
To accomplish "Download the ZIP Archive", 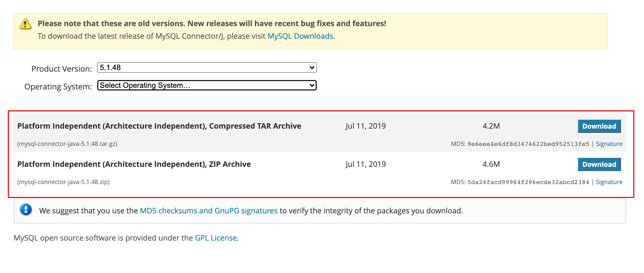I will click(x=599, y=164).
